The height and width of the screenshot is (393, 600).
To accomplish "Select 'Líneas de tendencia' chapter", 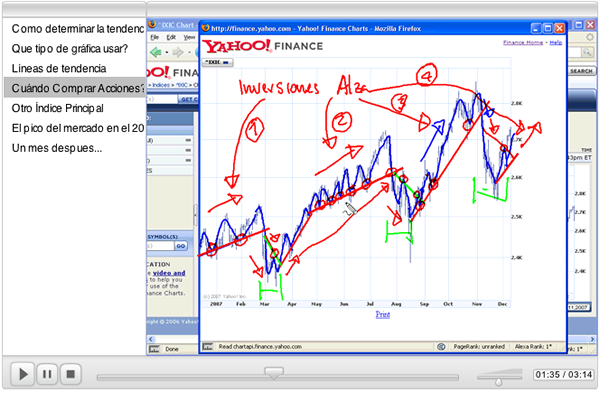I will (x=59, y=68).
